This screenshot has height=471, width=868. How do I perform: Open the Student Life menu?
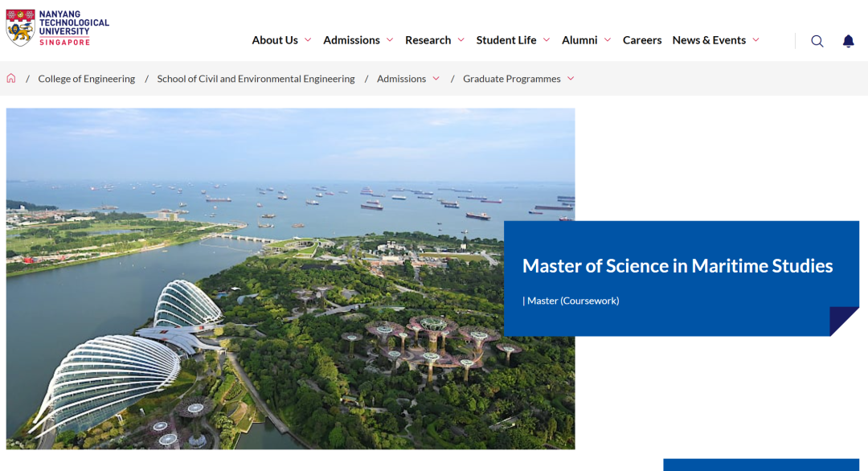pyautogui.click(x=506, y=40)
